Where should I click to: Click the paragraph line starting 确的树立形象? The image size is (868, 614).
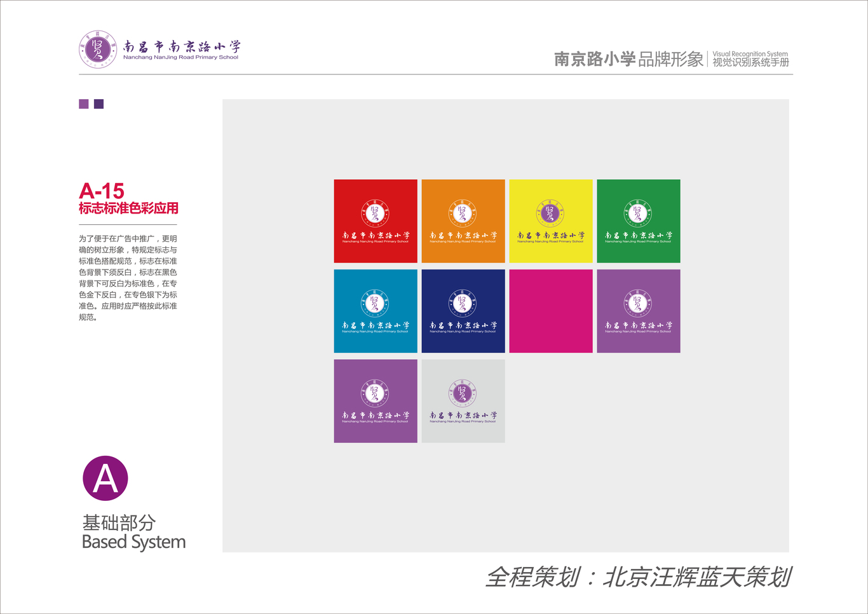tap(128, 250)
